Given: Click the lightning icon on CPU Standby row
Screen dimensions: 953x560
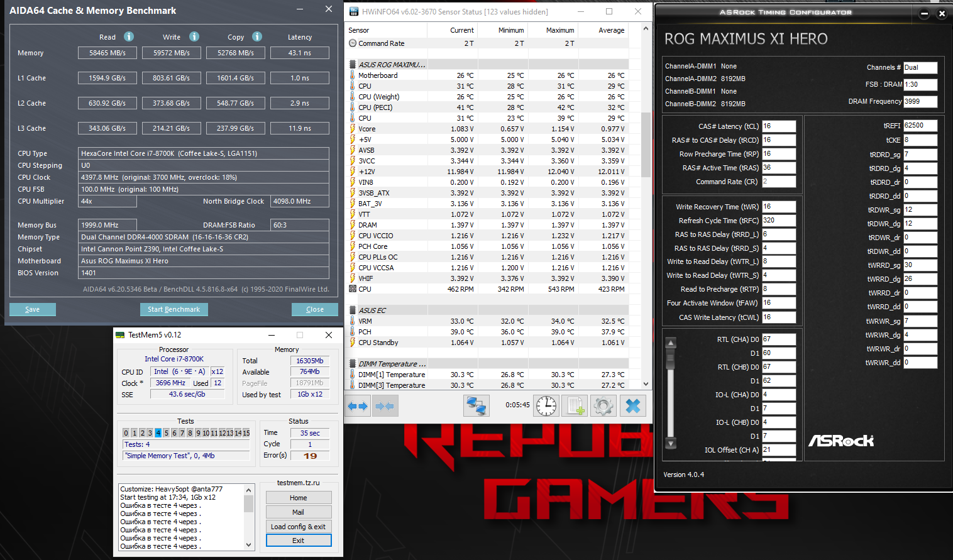Looking at the screenshot, I should pyautogui.click(x=352, y=343).
